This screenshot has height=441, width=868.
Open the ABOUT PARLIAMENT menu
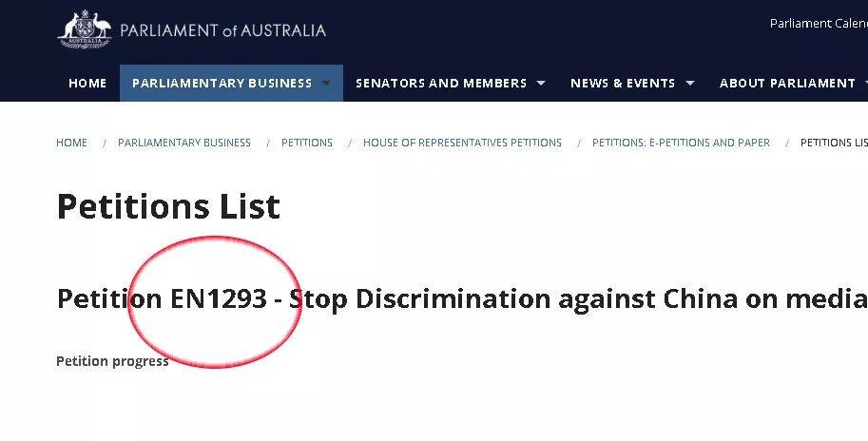tap(787, 83)
